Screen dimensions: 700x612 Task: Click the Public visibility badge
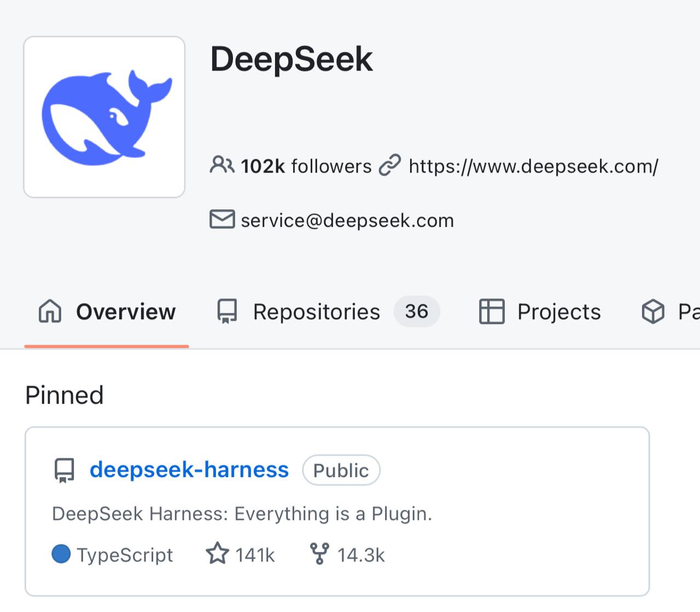tap(341, 470)
